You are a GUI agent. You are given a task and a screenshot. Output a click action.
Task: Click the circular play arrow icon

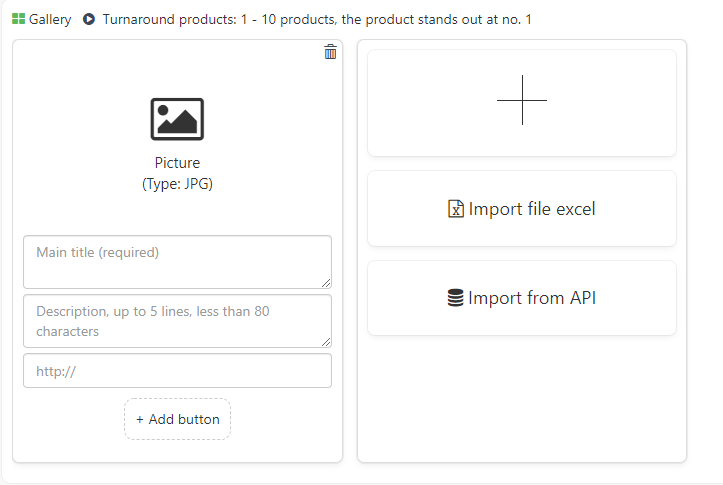89,19
